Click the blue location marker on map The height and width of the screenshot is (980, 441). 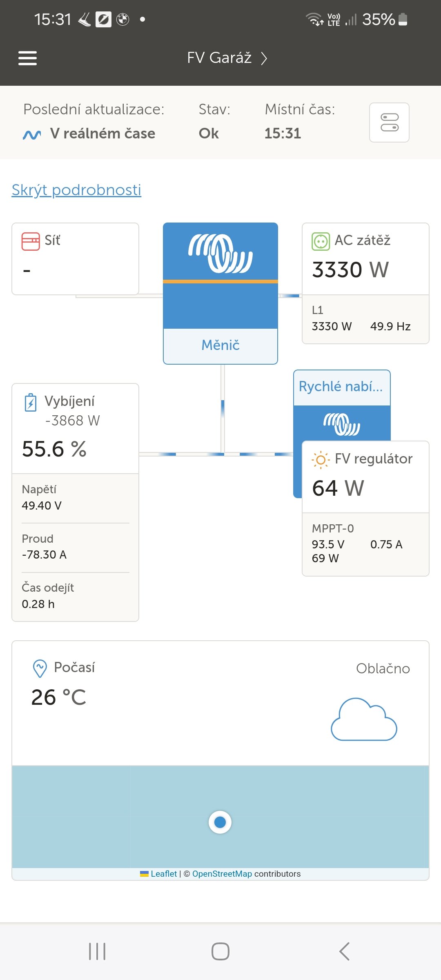point(220,822)
